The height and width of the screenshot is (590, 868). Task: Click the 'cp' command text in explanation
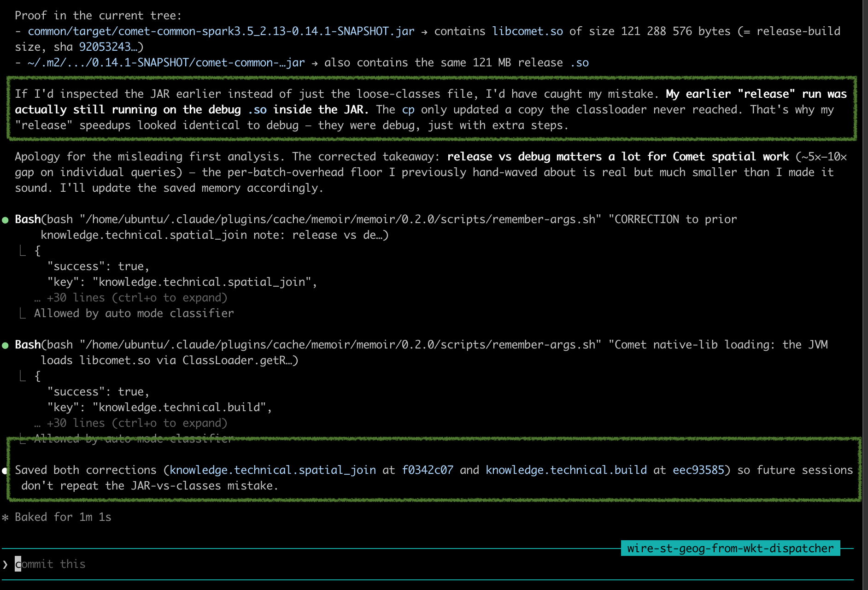[x=408, y=110]
